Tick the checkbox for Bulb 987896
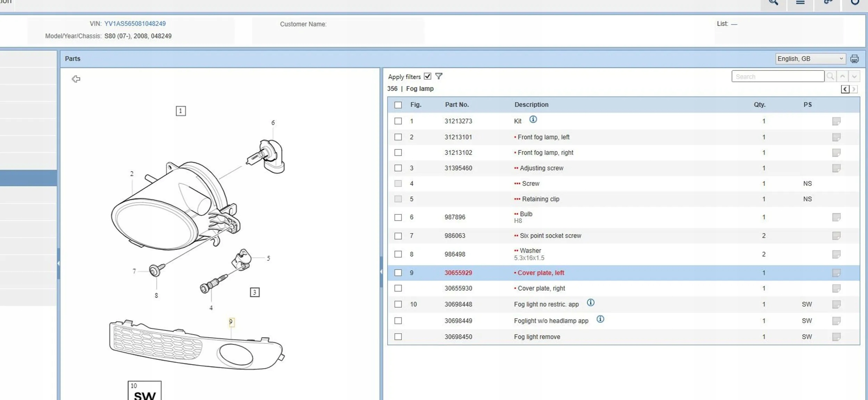The image size is (868, 400). point(398,218)
